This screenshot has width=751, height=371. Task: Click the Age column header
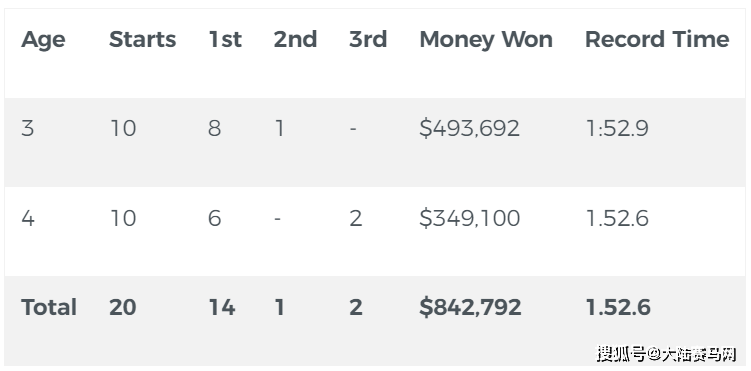click(43, 40)
